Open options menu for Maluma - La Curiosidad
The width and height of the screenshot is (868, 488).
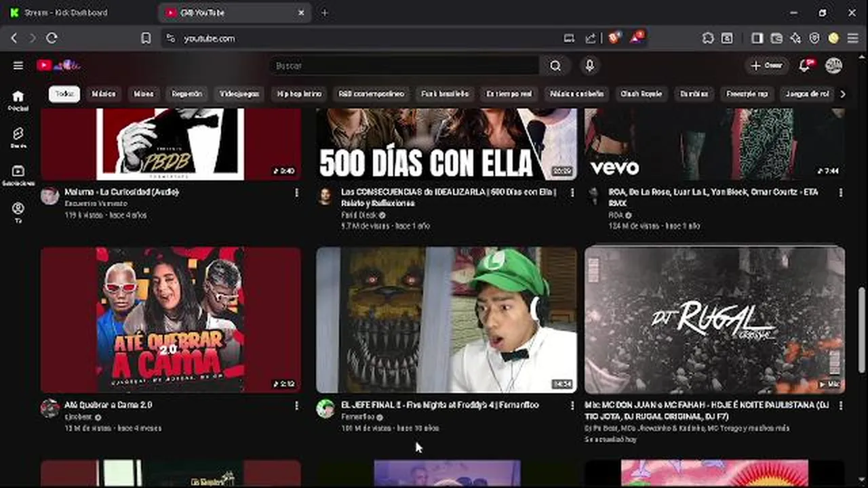coord(296,193)
